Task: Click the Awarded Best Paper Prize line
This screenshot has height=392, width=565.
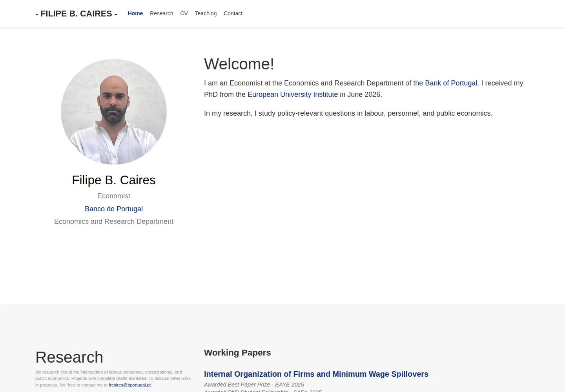Action: pyautogui.click(x=254, y=385)
